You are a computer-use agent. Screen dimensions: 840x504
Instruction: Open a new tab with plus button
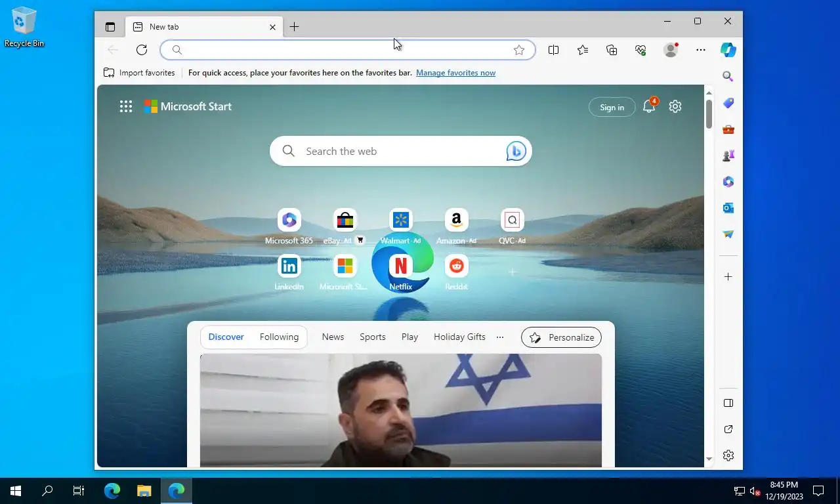[x=295, y=27]
